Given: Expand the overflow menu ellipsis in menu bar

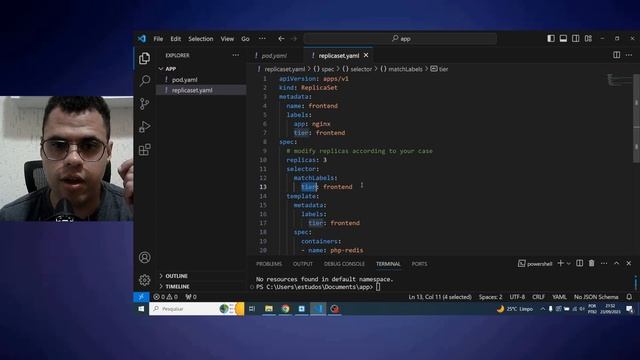Looking at the screenshot, I should pos(262,38).
